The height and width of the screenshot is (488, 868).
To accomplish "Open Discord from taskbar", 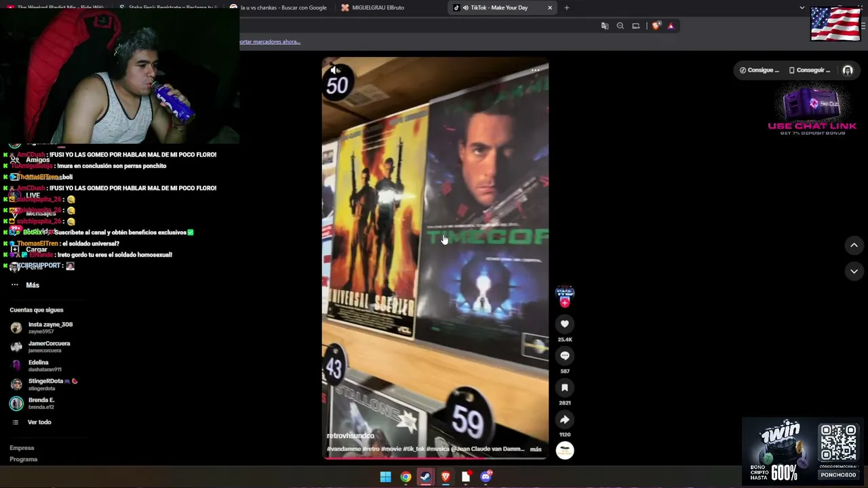I will click(x=486, y=477).
